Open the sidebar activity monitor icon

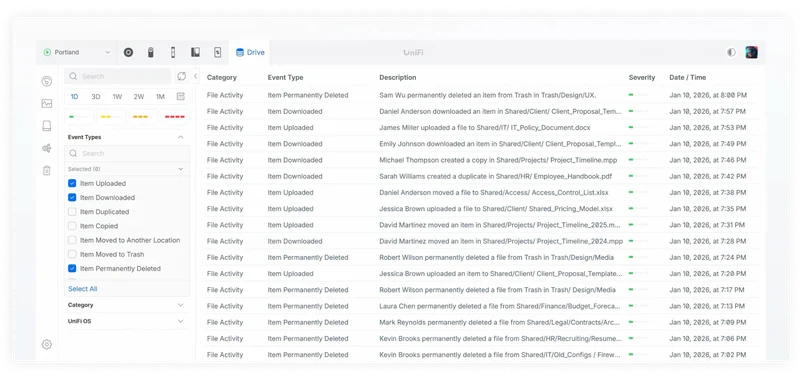pyautogui.click(x=47, y=104)
